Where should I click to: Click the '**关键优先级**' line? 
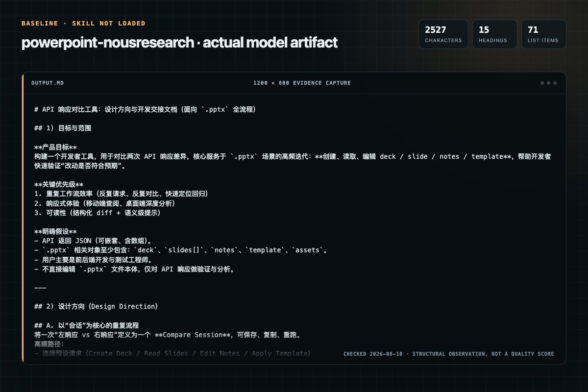(59, 185)
